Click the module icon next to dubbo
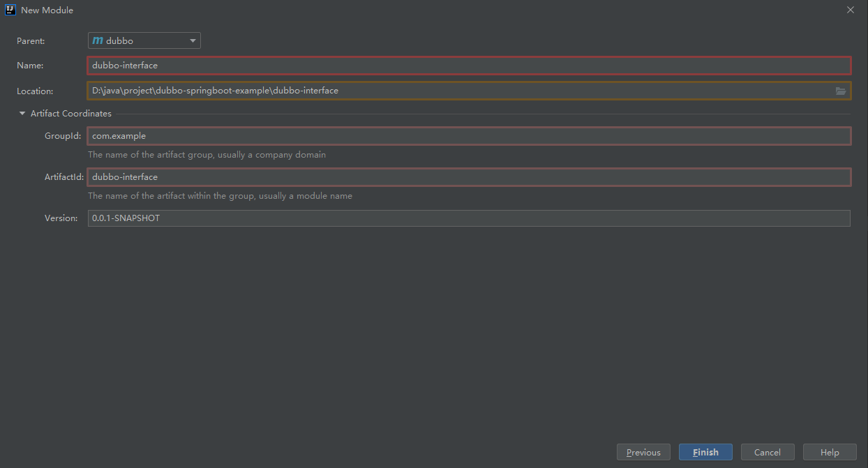Screen dimensions: 868x468 coord(98,40)
